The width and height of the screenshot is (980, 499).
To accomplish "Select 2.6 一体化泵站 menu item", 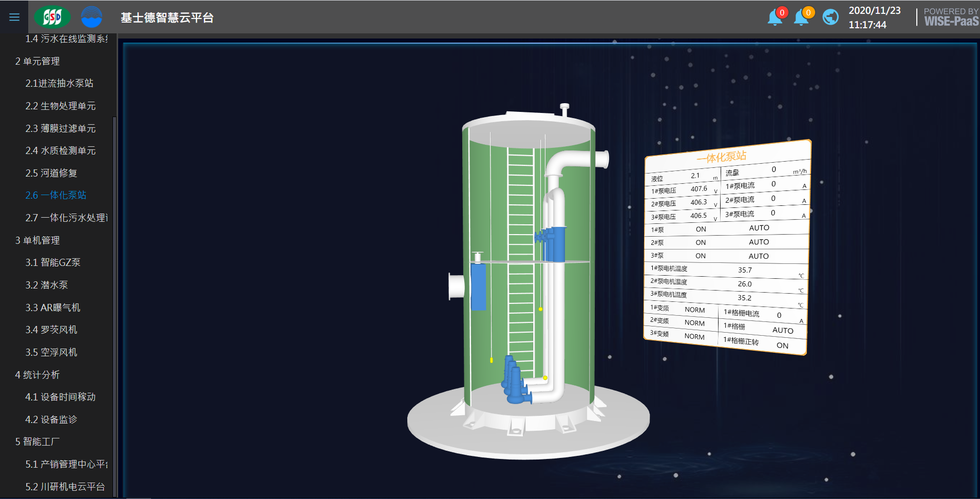I will pos(56,195).
